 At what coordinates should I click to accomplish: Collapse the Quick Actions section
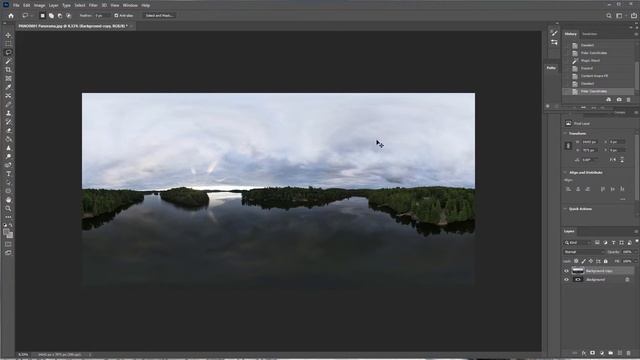point(565,209)
